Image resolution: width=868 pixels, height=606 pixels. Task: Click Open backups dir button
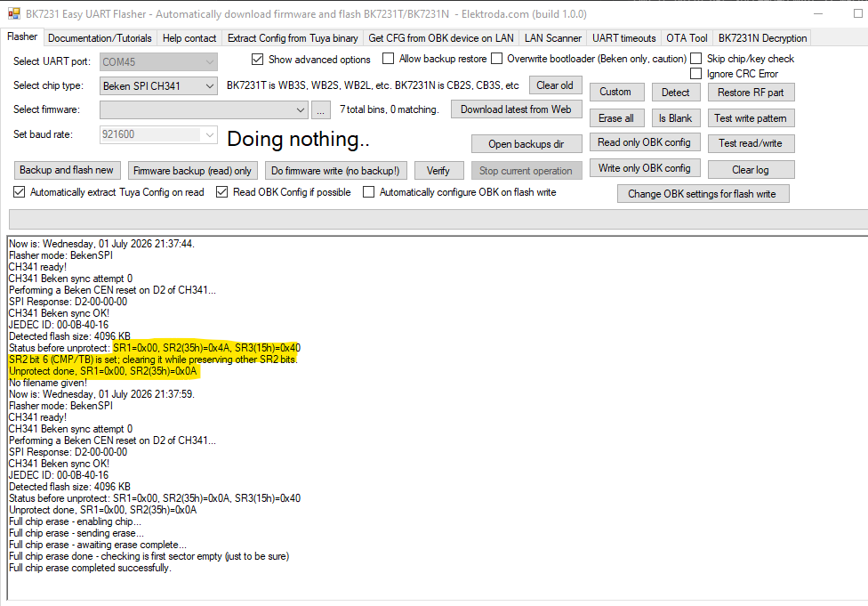click(x=526, y=144)
